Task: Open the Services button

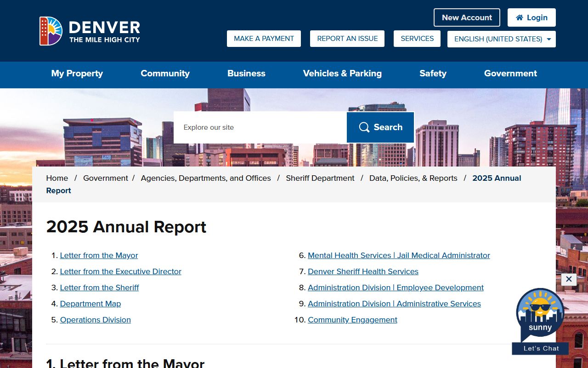Action: coord(417,39)
